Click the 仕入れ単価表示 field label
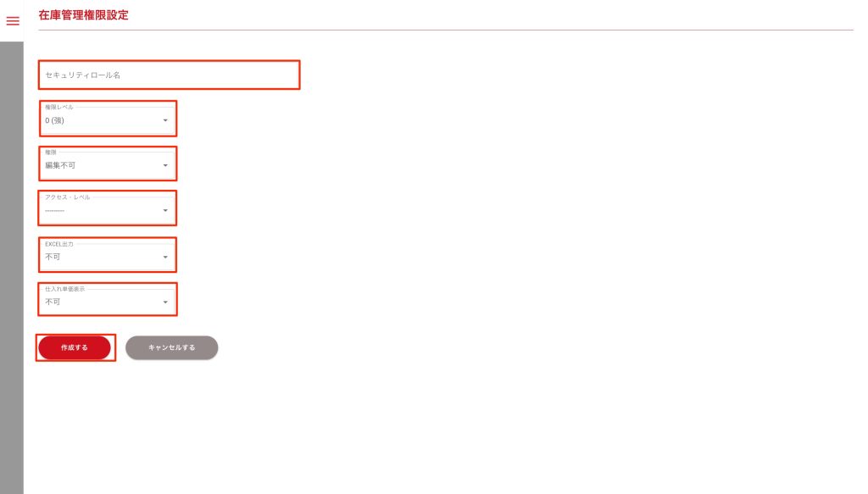 coord(64,289)
